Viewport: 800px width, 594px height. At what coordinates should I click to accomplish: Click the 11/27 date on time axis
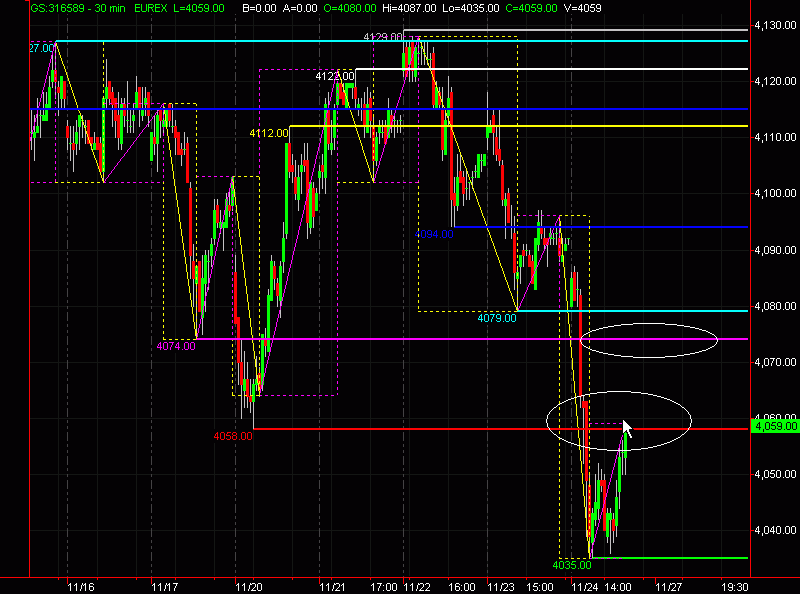click(x=668, y=587)
